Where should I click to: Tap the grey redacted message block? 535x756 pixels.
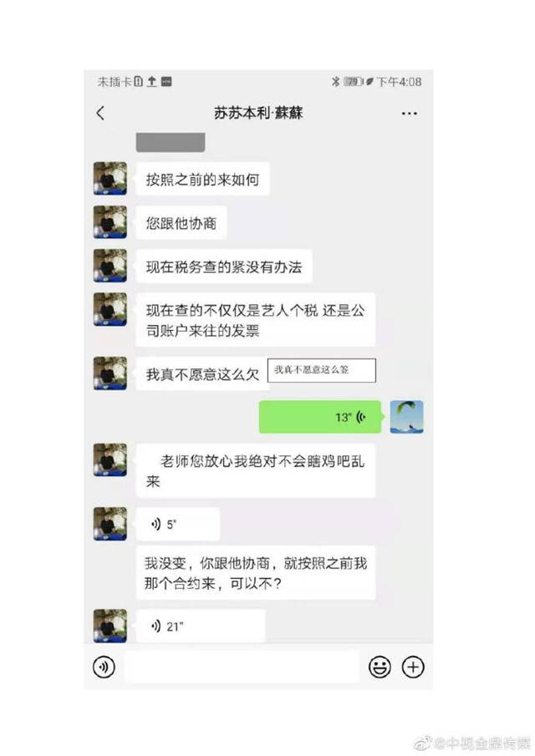coord(171,142)
